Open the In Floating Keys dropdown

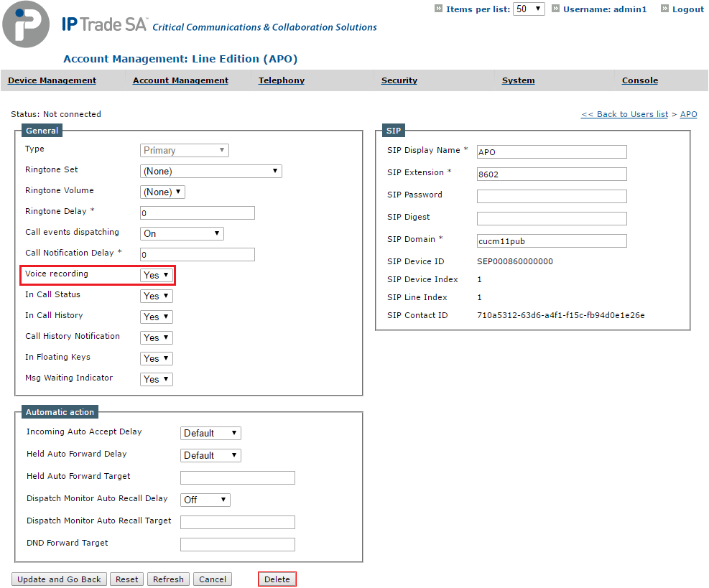(x=157, y=358)
